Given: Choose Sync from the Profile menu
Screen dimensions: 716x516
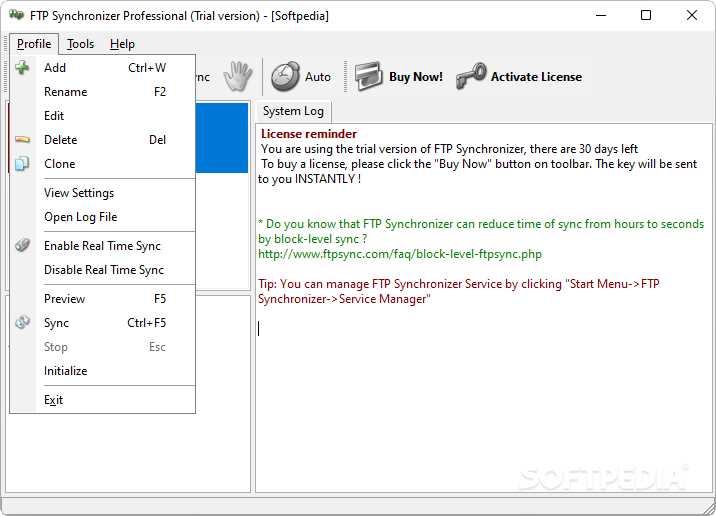Looking at the screenshot, I should (103, 323).
